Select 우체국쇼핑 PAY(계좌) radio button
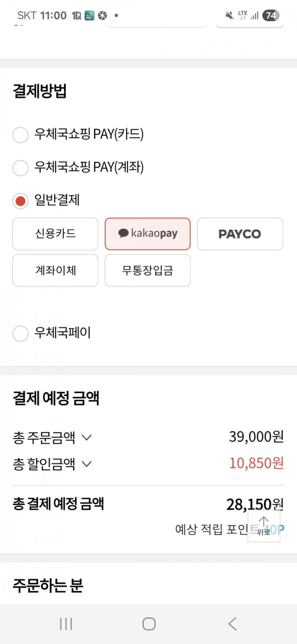 click(21, 168)
